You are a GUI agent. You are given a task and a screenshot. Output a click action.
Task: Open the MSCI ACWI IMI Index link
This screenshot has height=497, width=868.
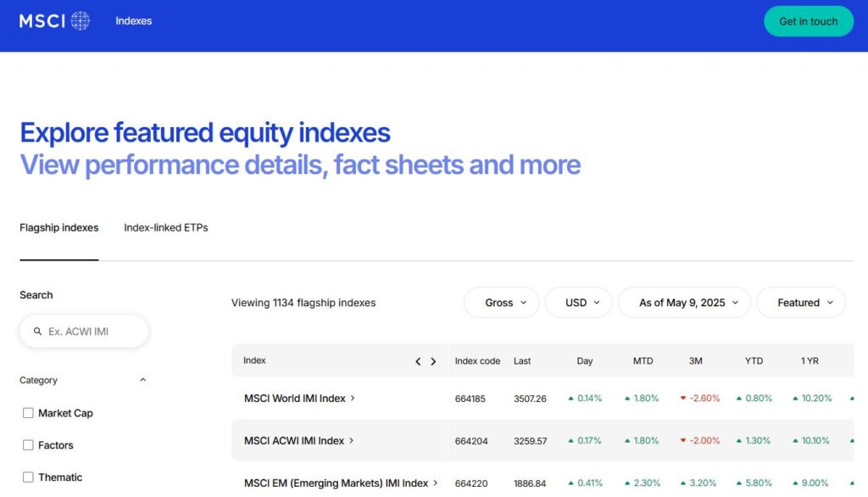coord(294,440)
